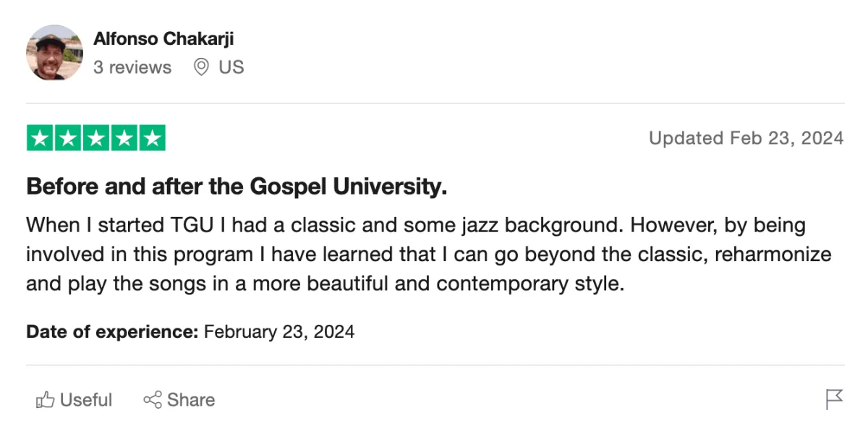868x434 pixels.
Task: Click the US country label
Action: [x=231, y=67]
